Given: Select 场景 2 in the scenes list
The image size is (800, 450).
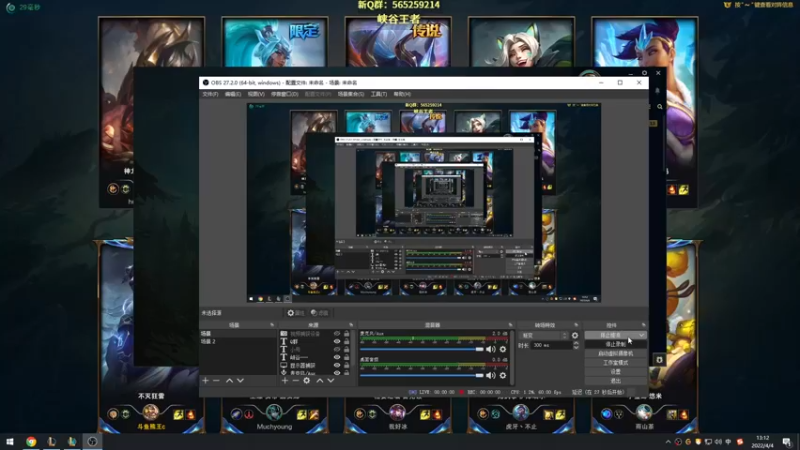Looking at the screenshot, I should tap(238, 341).
